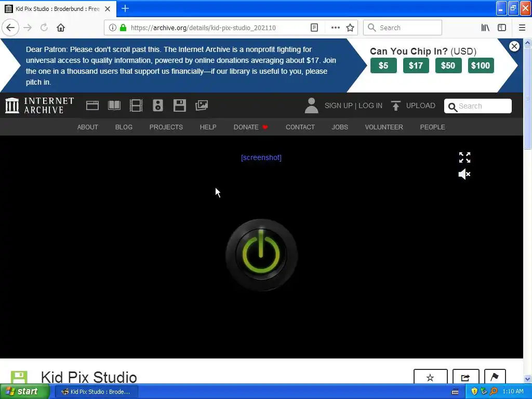
Task: Select the Kid Pix Studio browser tab
Action: pos(58,9)
